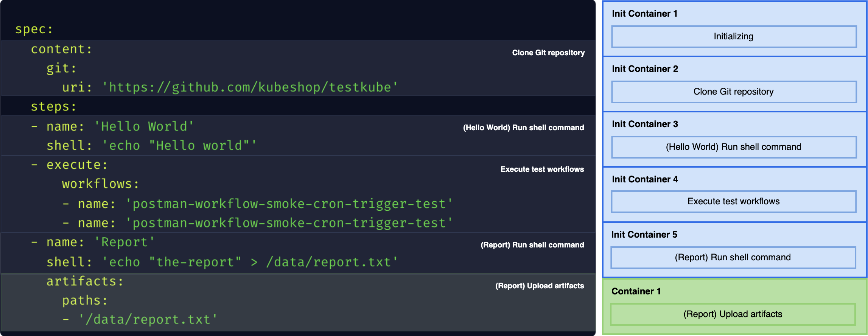This screenshot has height=336, width=868.
Task: Select Execute test workflows box in Init Container 4
Action: [734, 202]
